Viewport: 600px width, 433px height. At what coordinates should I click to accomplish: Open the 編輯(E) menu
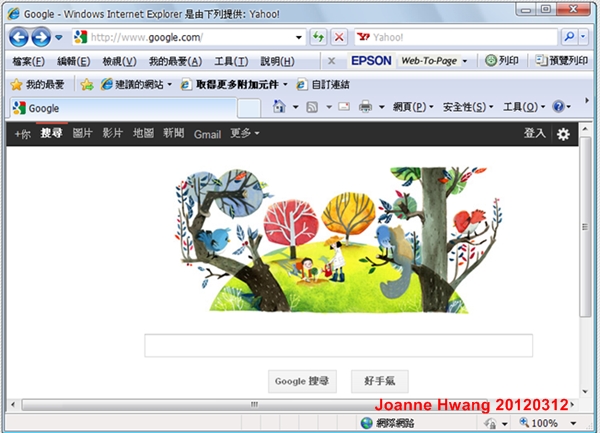73,61
